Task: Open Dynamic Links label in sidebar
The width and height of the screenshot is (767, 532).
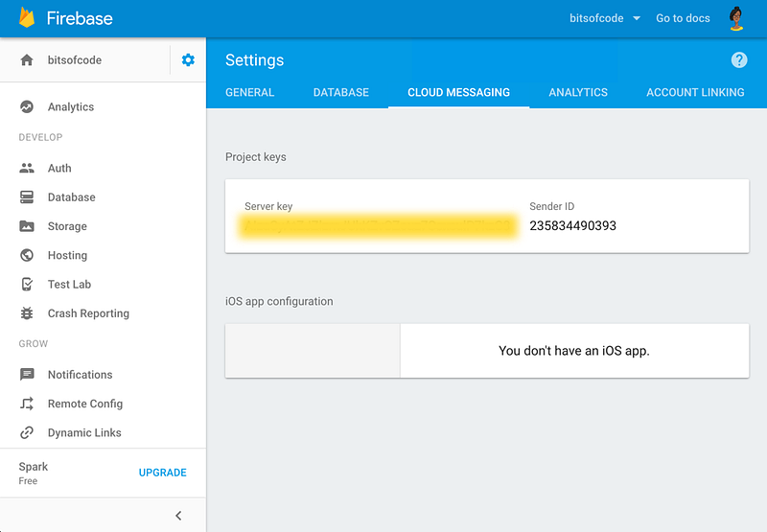Action: point(84,432)
